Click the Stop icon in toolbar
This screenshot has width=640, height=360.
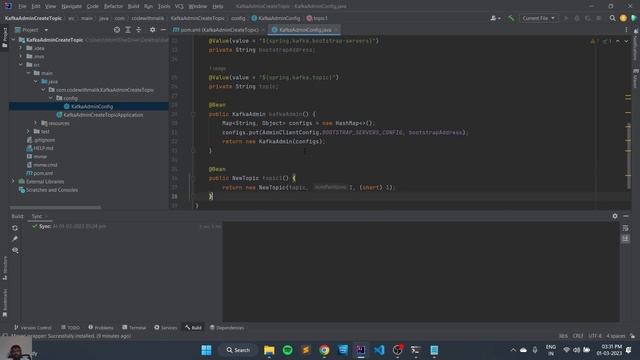[598, 18]
